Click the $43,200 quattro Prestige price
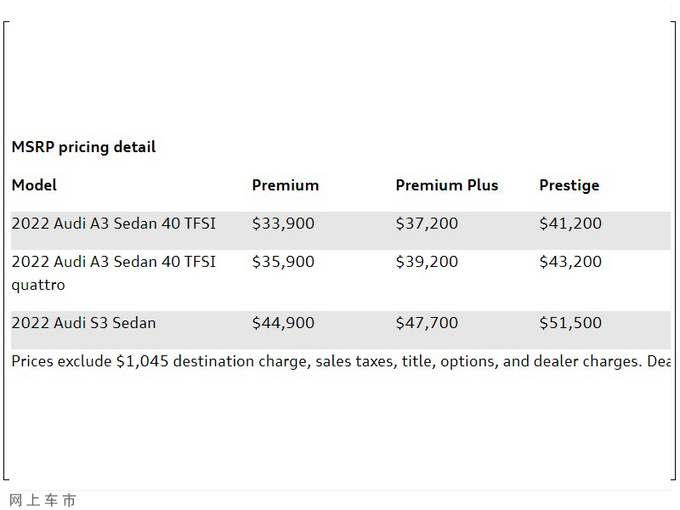680x510 pixels. [570, 262]
